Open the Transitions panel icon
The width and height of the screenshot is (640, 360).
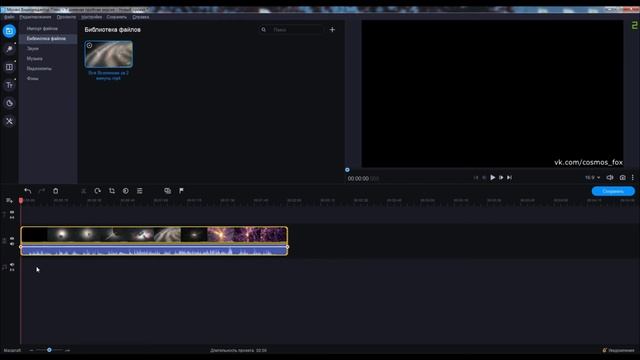pos(9,67)
